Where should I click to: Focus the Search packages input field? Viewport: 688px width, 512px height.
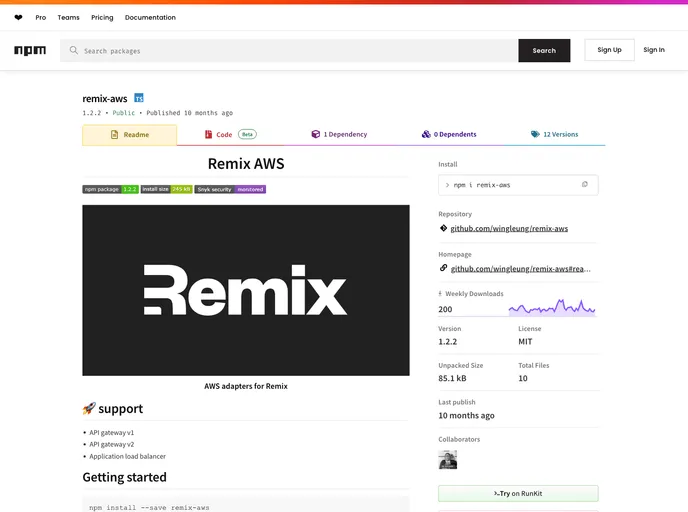(289, 50)
